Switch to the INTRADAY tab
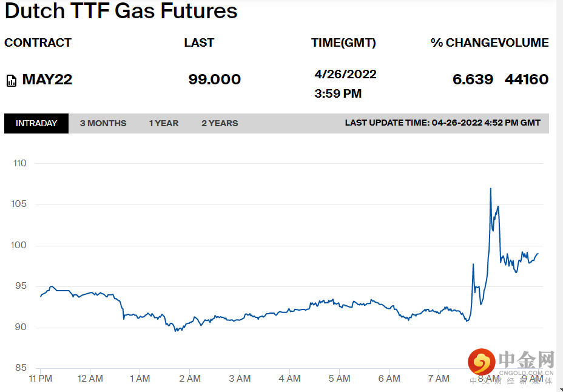563x392 pixels. click(x=36, y=123)
